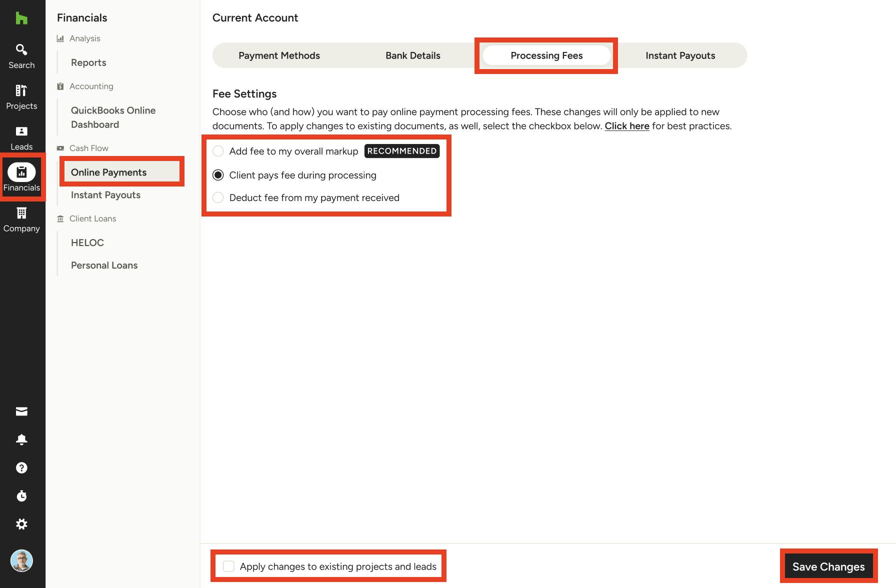Screen dimensions: 896x588
Task: Open the Instant Payouts tab
Action: point(680,55)
